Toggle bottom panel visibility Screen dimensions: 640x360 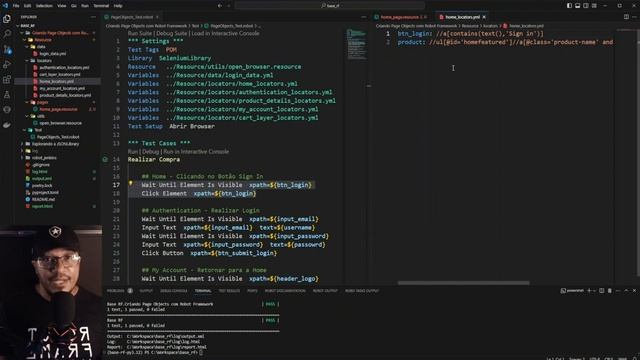578,6
